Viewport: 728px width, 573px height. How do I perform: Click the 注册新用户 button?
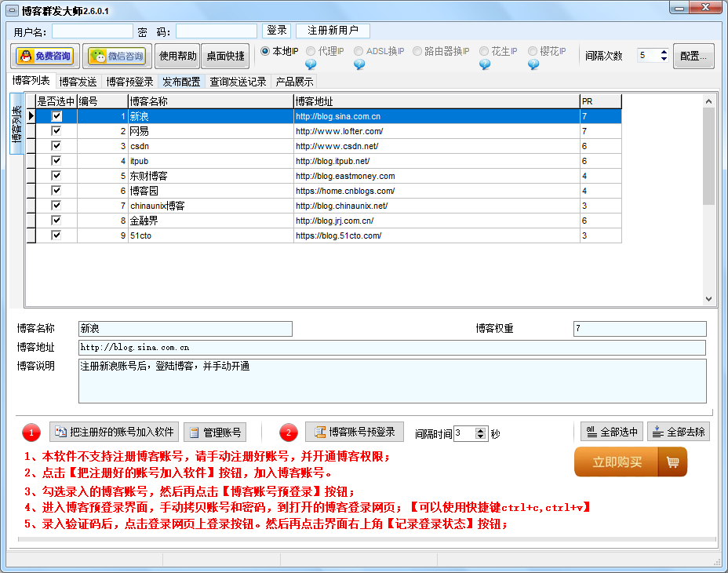(x=333, y=31)
